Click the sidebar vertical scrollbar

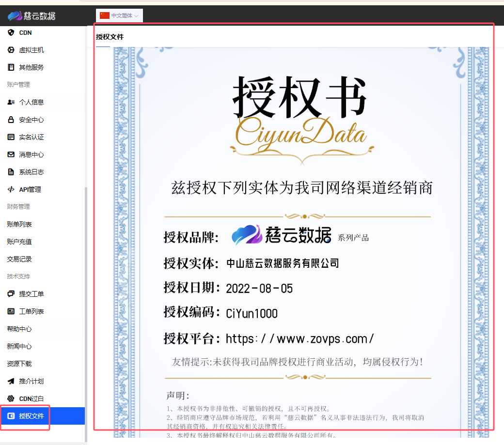point(86,291)
